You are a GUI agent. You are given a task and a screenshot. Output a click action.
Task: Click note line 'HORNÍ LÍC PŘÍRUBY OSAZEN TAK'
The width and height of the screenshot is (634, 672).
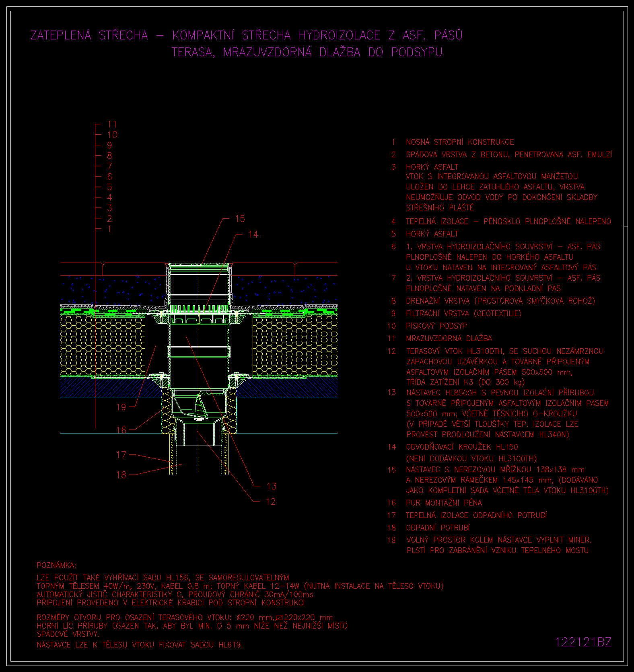click(192, 626)
